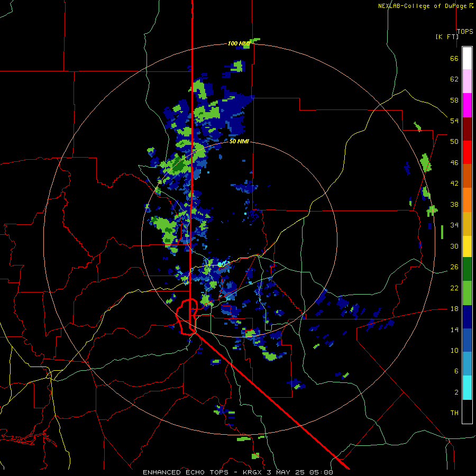The width and height of the screenshot is (476, 476).
Task: Click the "50" legend value
Action: pyautogui.click(x=454, y=142)
